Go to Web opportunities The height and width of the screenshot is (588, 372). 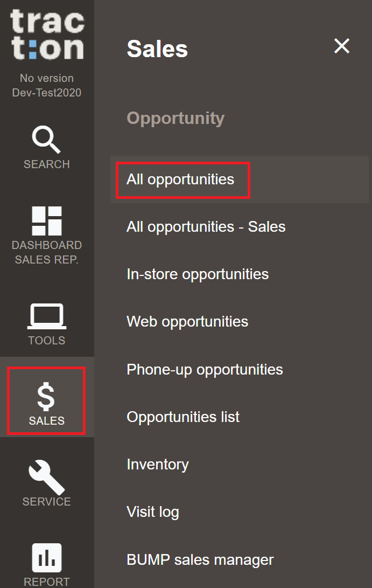[x=187, y=322]
